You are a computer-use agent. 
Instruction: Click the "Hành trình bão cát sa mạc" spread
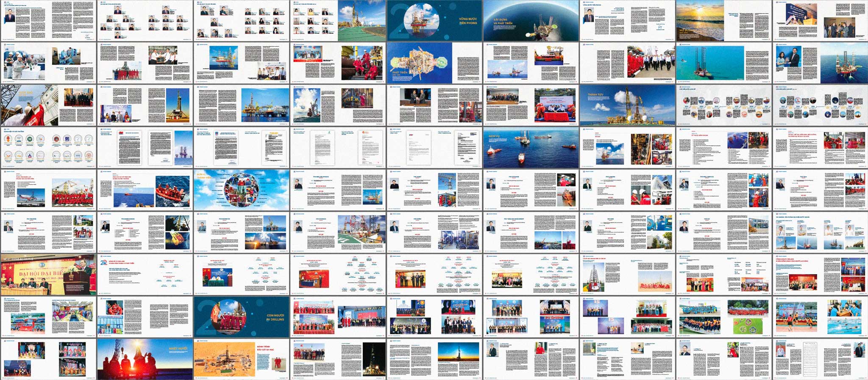click(x=241, y=358)
